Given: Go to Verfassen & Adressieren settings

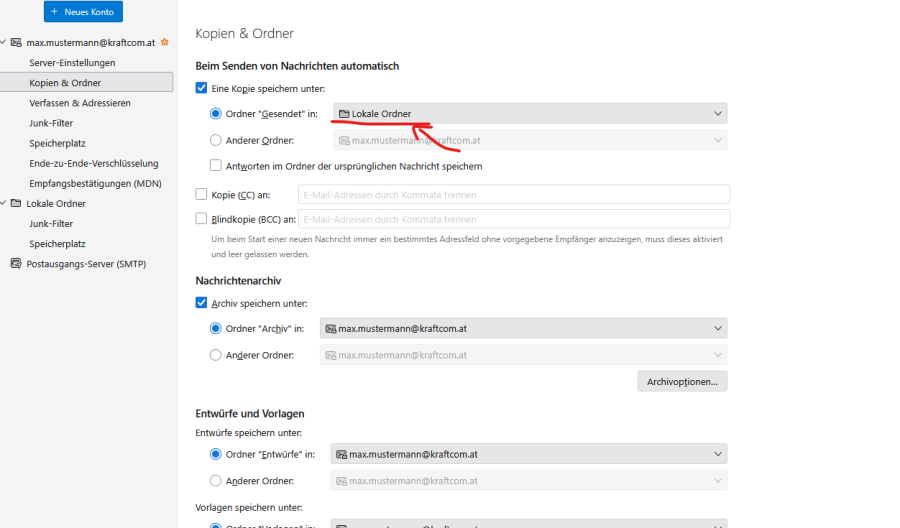Looking at the screenshot, I should pyautogui.click(x=80, y=103).
